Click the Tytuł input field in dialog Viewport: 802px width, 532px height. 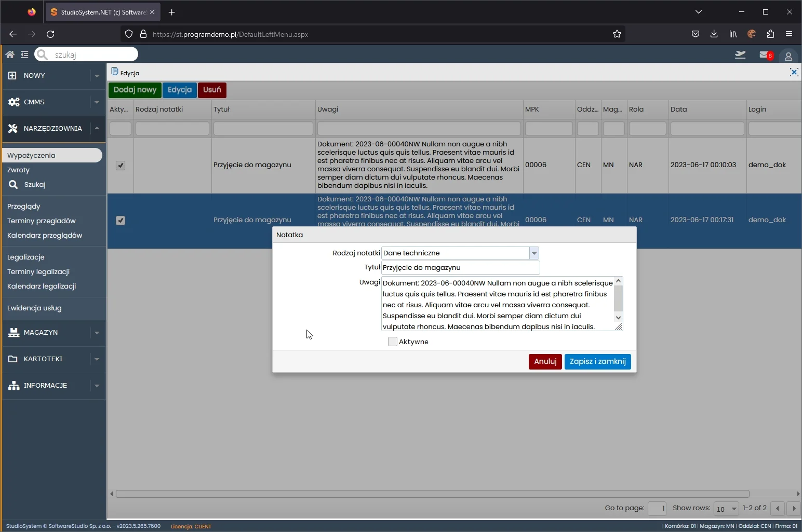[x=460, y=268]
